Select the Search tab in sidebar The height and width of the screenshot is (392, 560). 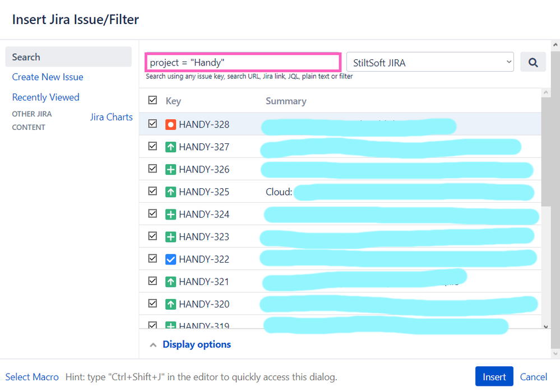68,57
